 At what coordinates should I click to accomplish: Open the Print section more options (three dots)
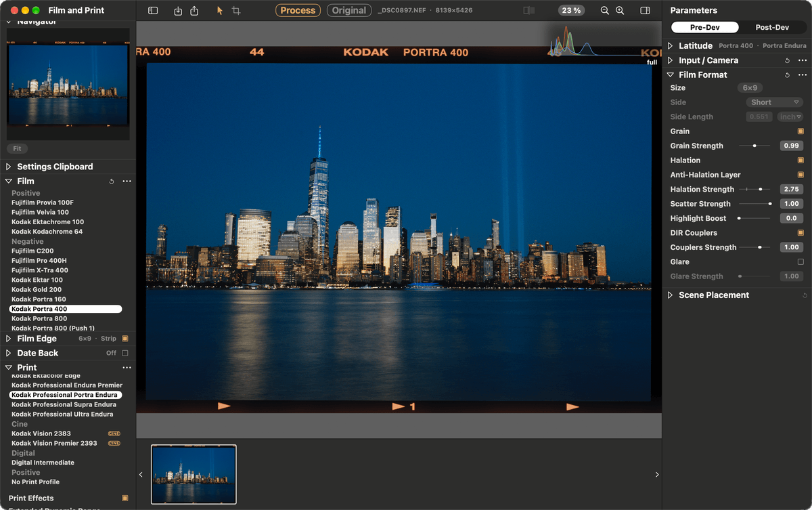coord(127,368)
